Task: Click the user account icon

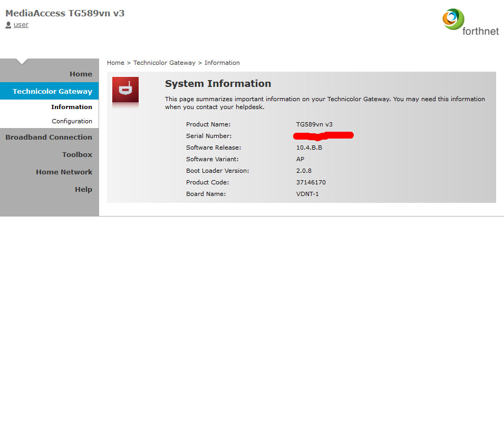Action: coord(8,25)
